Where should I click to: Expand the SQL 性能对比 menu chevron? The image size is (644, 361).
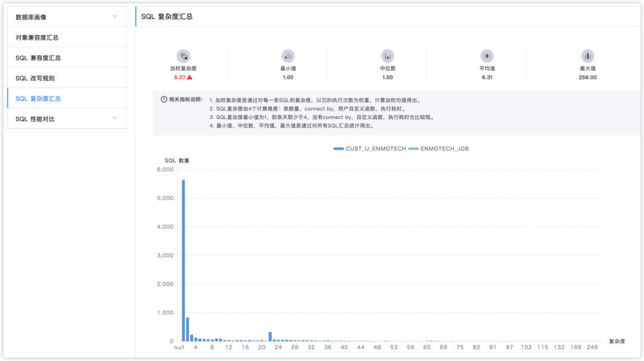[114, 118]
